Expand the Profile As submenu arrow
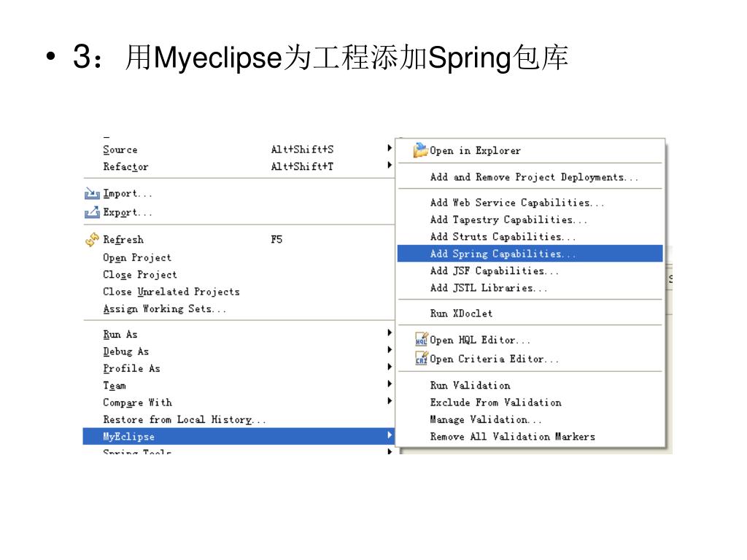 (x=390, y=367)
